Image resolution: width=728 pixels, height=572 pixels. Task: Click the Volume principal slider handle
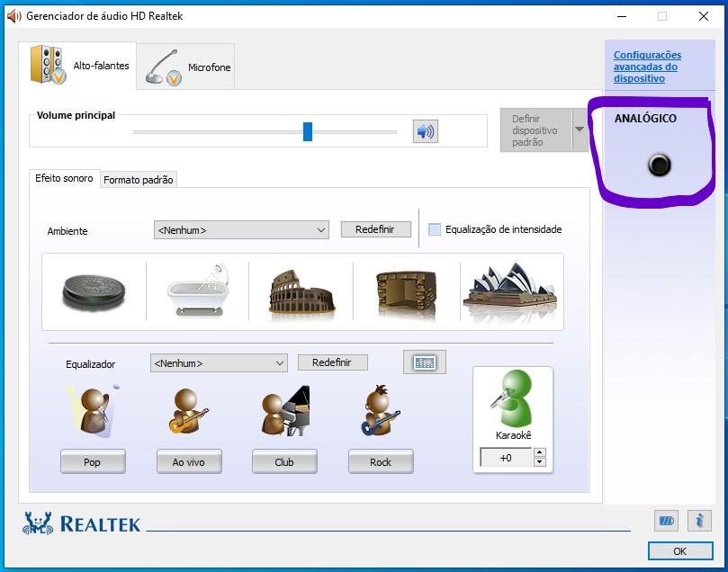coord(308,131)
